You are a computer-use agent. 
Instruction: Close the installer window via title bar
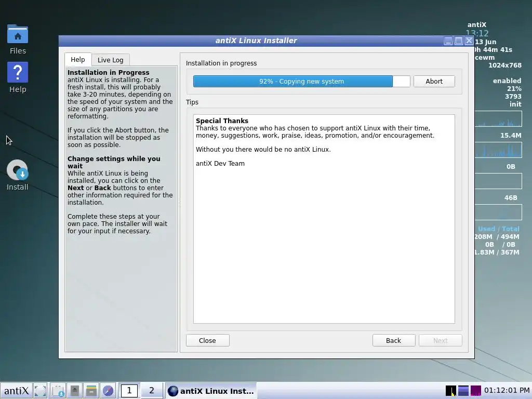[469, 41]
